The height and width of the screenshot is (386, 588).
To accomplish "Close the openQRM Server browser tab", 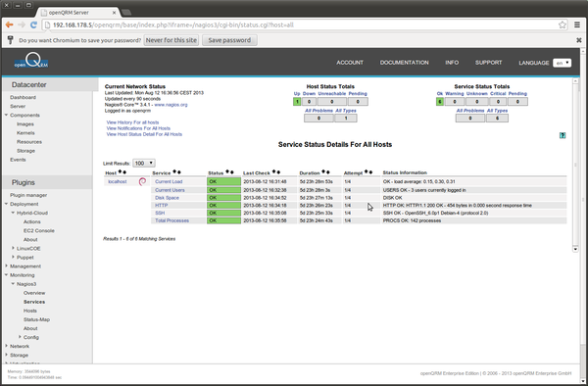I will point(115,13).
